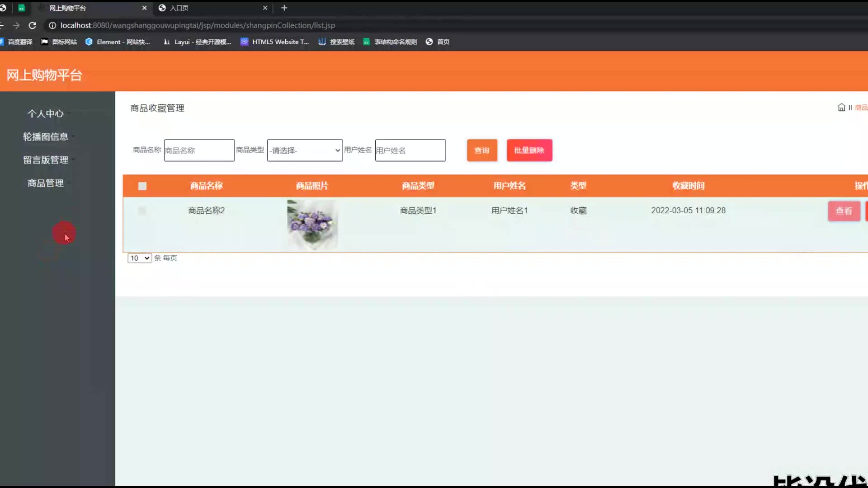This screenshot has width=868, height=488.
Task: Switch to the 入口页 browser tab
Action: (212, 8)
